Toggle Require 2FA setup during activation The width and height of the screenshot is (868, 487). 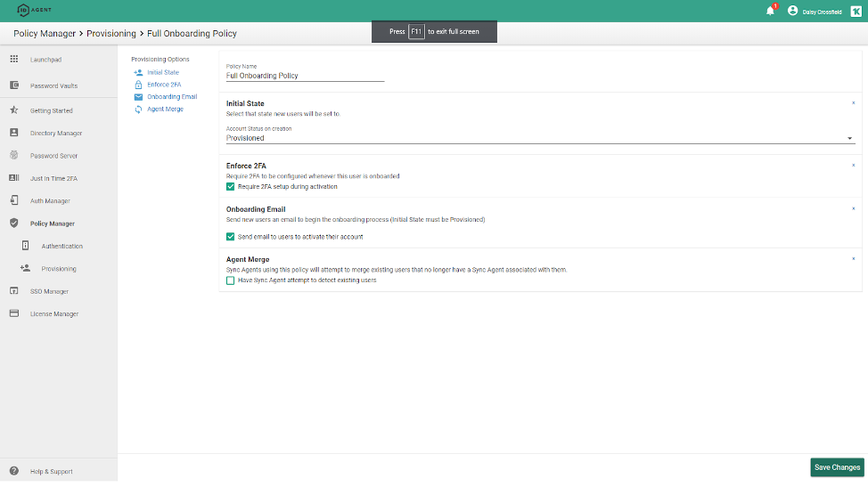pos(230,186)
